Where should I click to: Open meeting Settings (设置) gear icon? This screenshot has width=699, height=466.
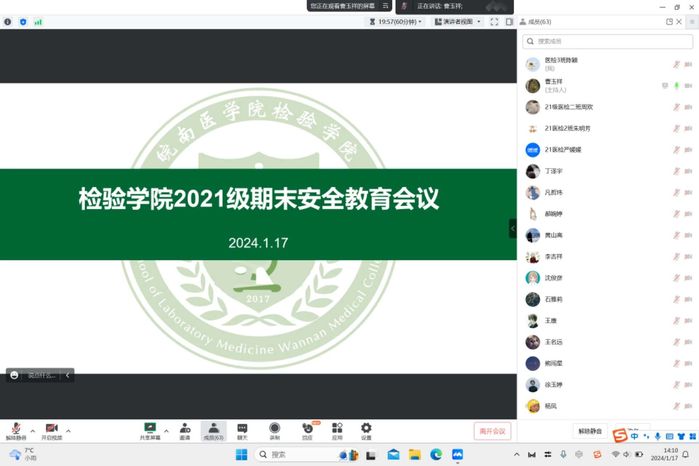[x=366, y=430]
